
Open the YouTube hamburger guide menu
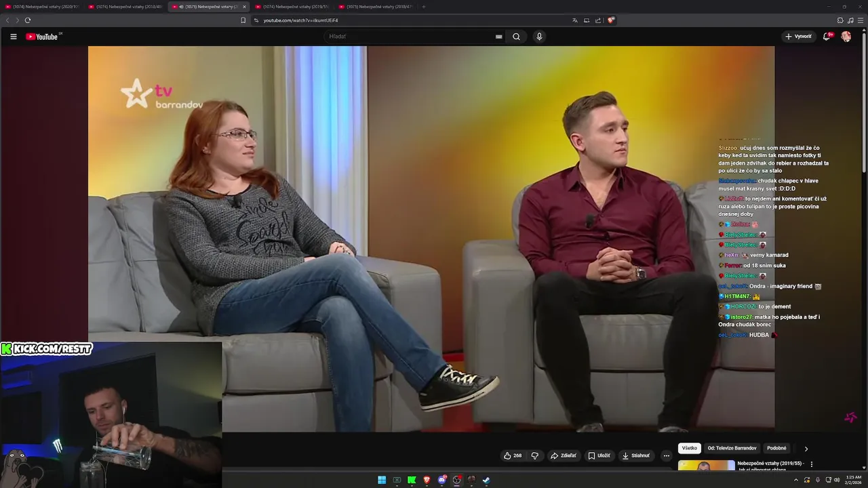pyautogui.click(x=13, y=37)
